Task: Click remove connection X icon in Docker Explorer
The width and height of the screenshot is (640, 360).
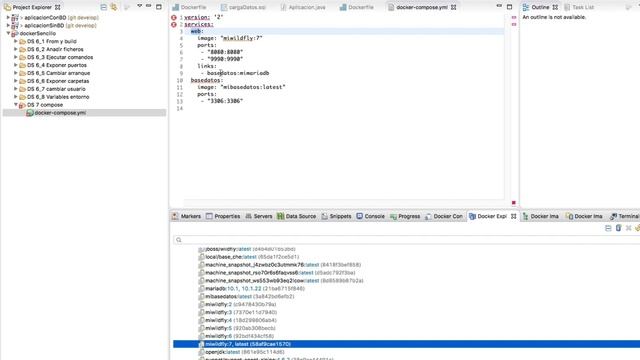Action: (629, 228)
